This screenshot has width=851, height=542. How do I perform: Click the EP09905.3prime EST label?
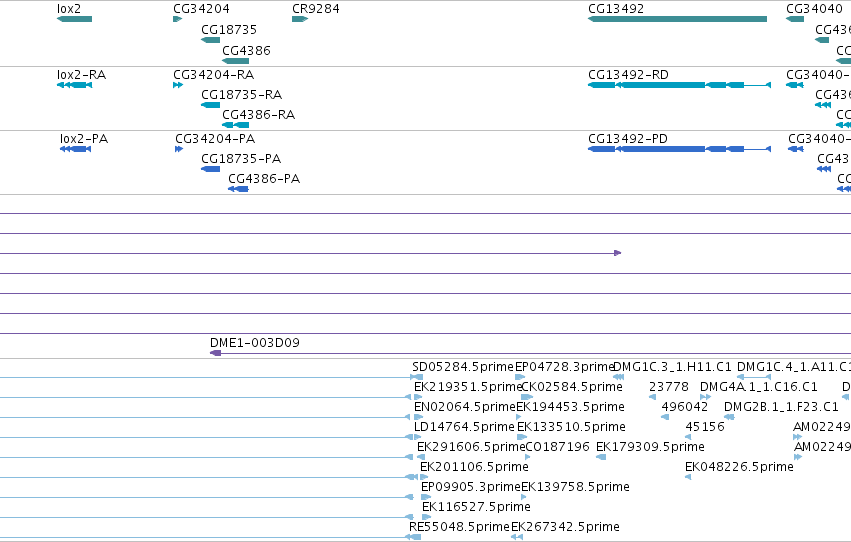[x=471, y=488]
